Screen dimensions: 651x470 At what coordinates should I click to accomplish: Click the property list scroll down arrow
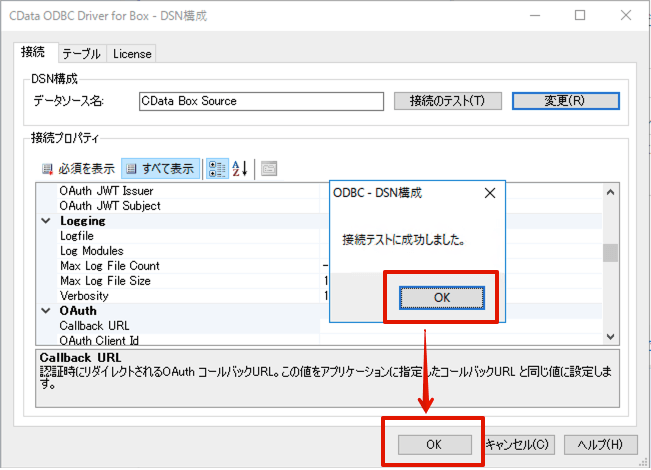610,336
